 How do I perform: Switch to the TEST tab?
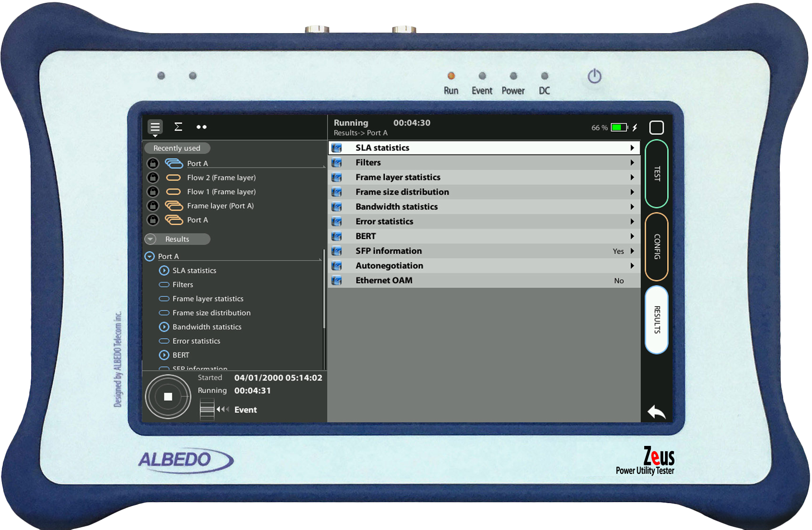(x=657, y=175)
